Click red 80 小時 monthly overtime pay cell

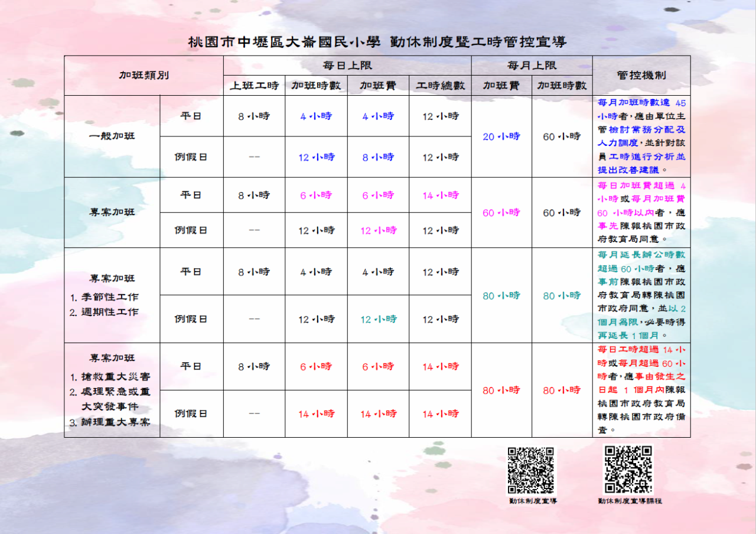(x=501, y=390)
